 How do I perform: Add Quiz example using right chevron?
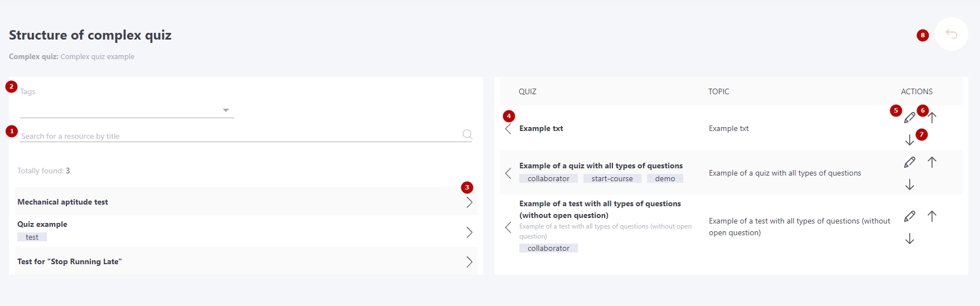(469, 232)
